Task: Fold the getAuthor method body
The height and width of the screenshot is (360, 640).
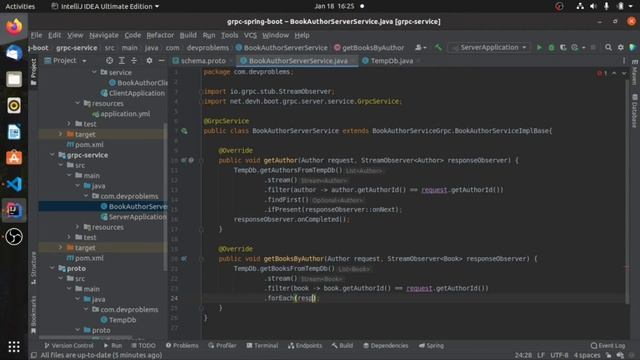Action: 201,160
